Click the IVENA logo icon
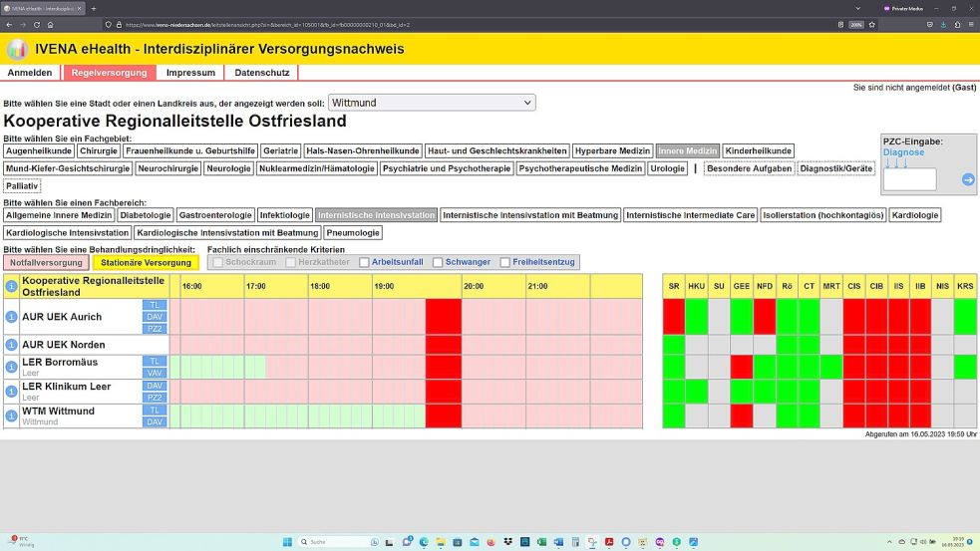The width and height of the screenshot is (980, 551). pos(17,49)
